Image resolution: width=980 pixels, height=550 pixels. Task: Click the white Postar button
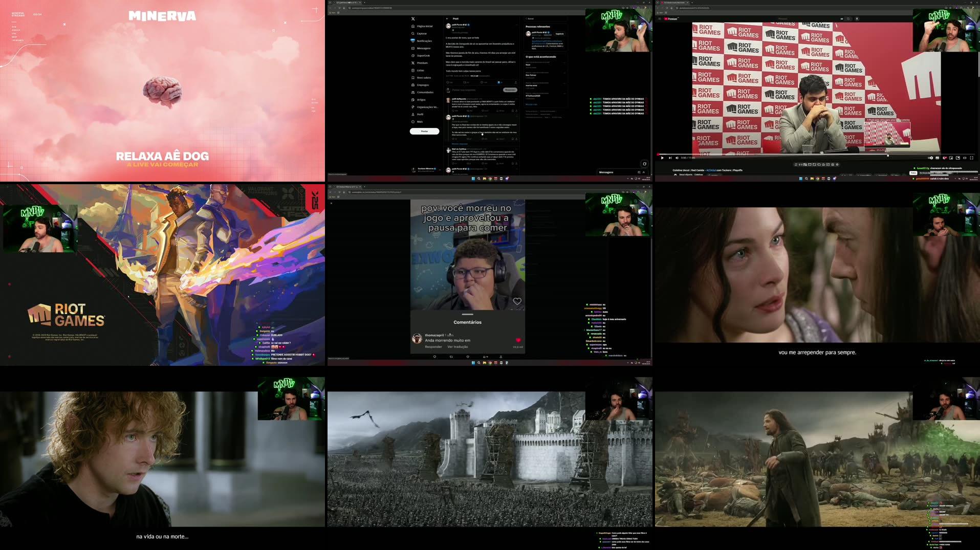[424, 131]
